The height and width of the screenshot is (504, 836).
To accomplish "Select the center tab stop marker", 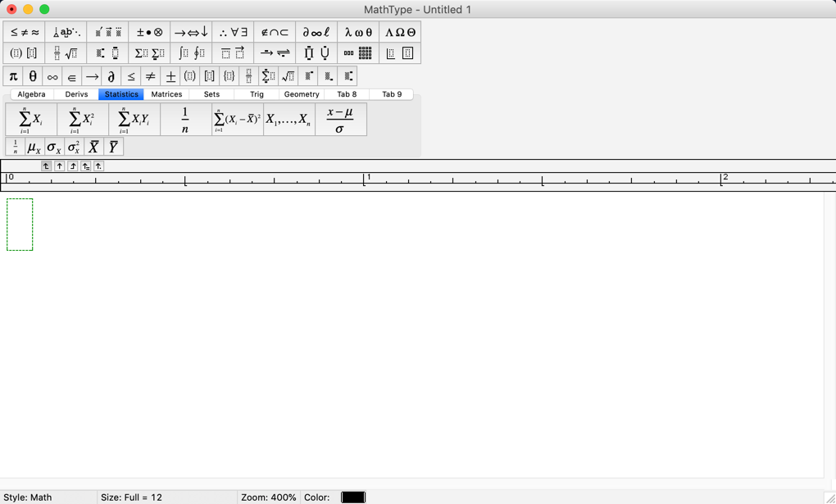I will (x=58, y=166).
